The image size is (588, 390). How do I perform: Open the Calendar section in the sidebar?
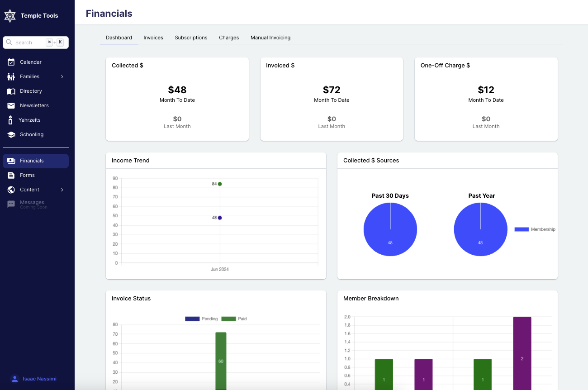click(11, 62)
